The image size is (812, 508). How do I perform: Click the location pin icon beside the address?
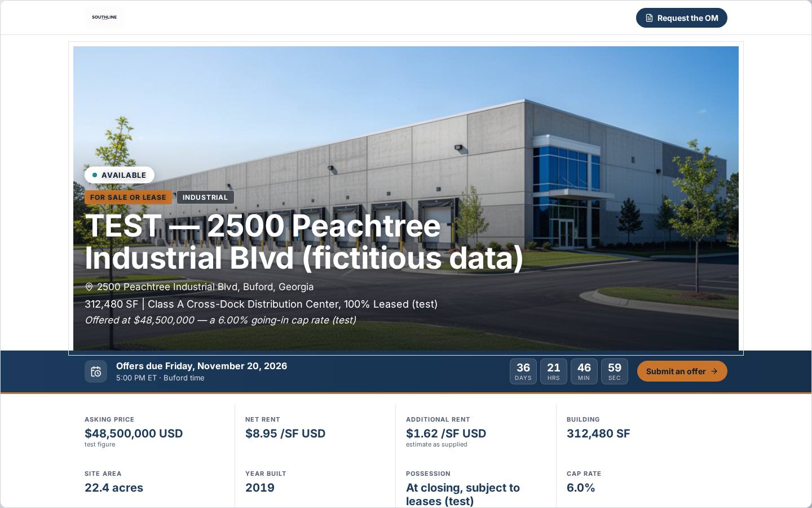pyautogui.click(x=89, y=287)
